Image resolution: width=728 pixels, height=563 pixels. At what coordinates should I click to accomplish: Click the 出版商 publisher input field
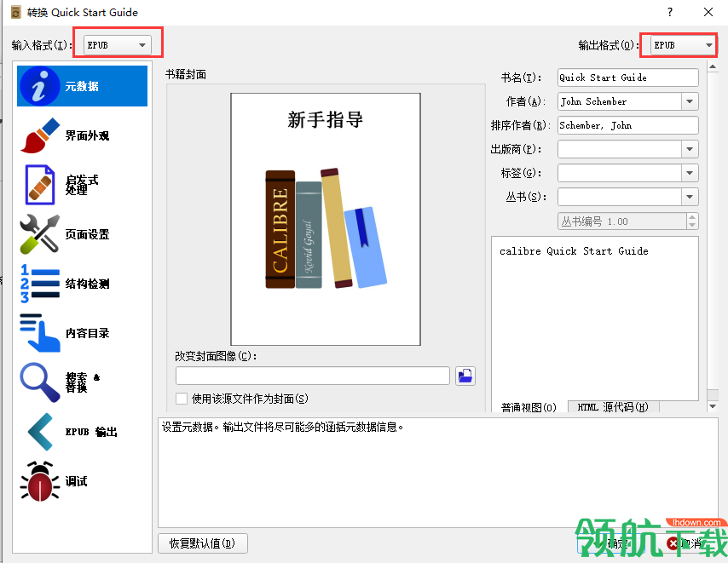(x=620, y=149)
